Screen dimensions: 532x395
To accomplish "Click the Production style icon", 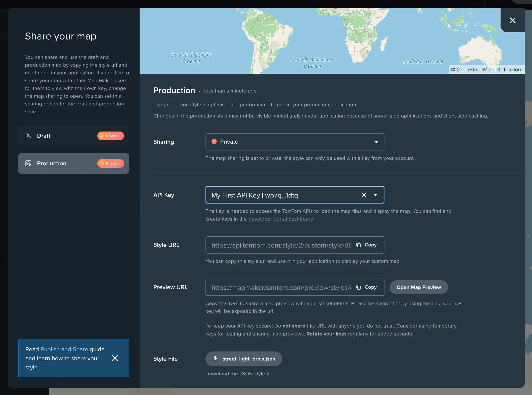I will pyautogui.click(x=28, y=163).
